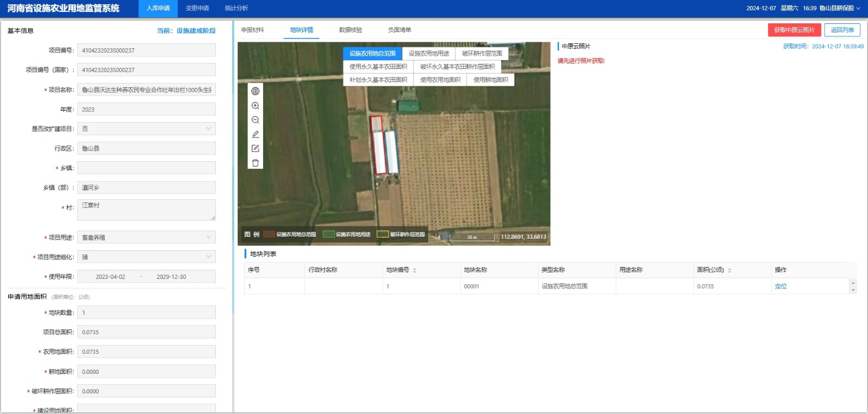
Task: Toggle 设施农用地总范围 map layer
Action: (x=373, y=53)
